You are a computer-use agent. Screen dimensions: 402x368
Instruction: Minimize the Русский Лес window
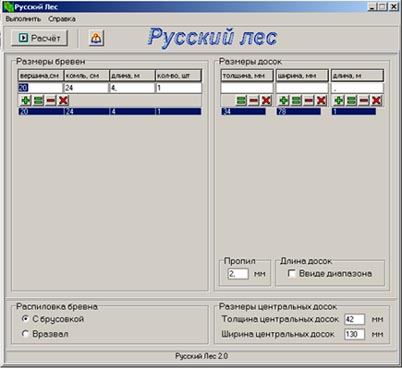(373, 6)
